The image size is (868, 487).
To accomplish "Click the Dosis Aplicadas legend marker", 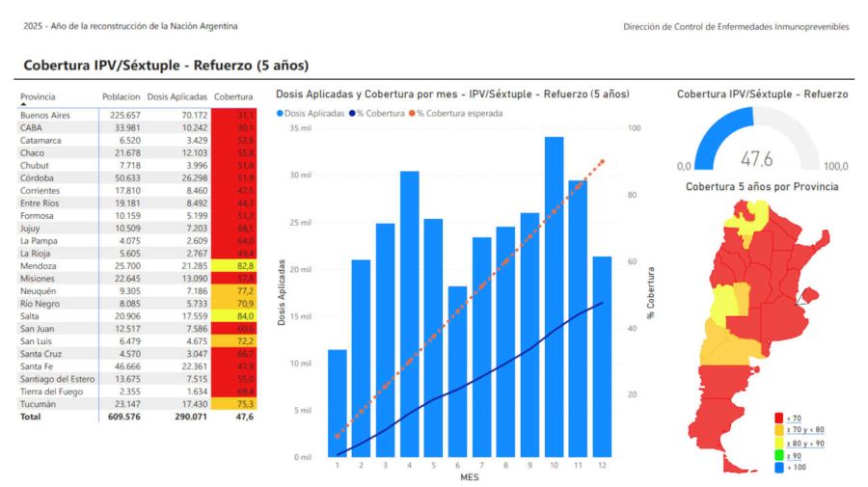I will point(281,114).
